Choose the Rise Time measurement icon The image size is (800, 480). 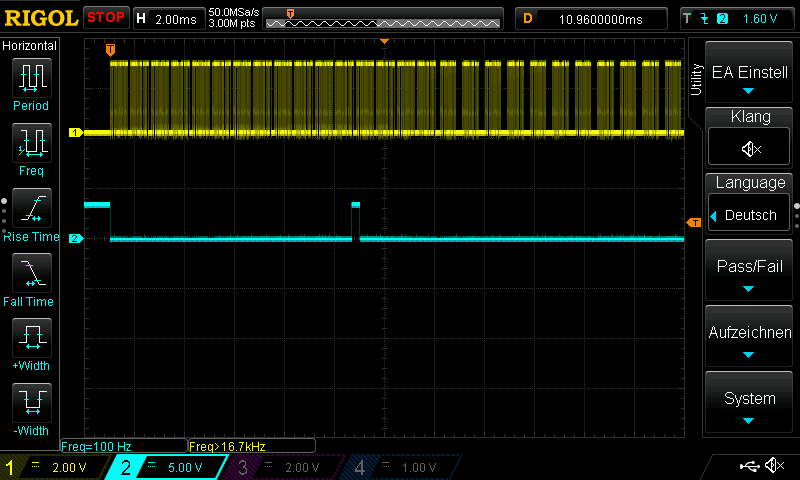(x=32, y=208)
